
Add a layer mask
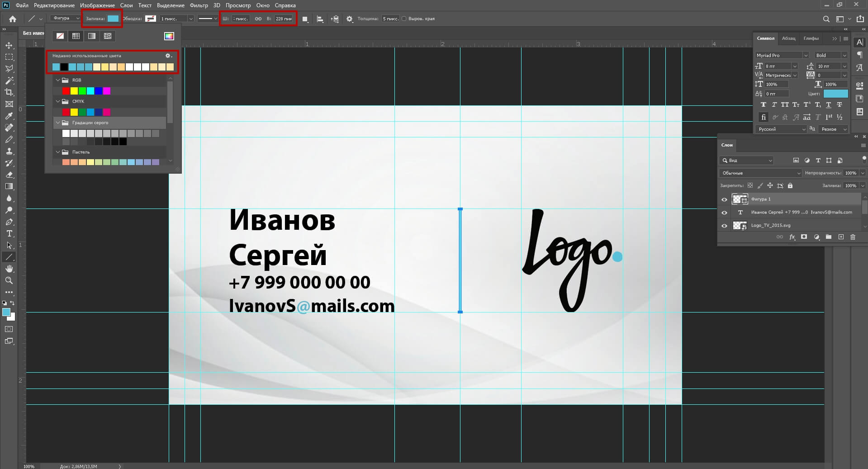(x=804, y=237)
